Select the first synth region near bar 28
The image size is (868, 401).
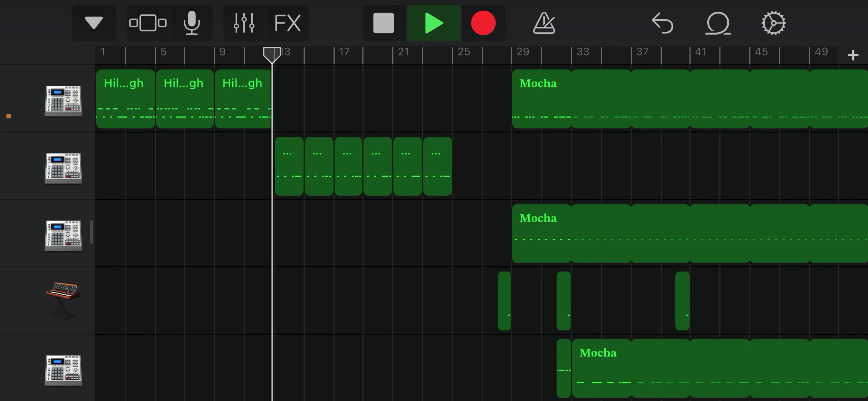pyautogui.click(x=505, y=301)
